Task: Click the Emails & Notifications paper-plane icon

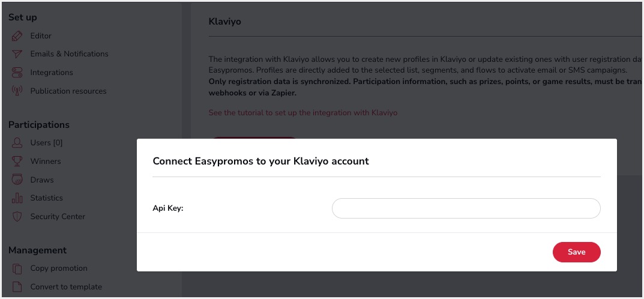Action: tap(17, 54)
